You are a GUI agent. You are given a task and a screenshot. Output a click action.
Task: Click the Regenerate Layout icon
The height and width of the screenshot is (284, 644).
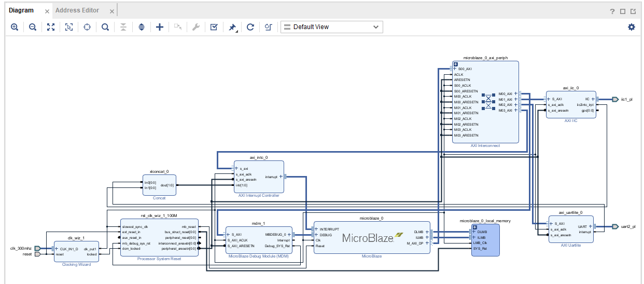pyautogui.click(x=250, y=27)
